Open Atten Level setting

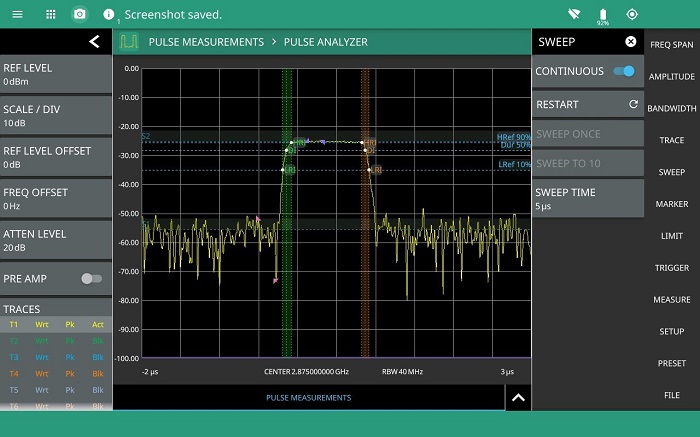56,240
